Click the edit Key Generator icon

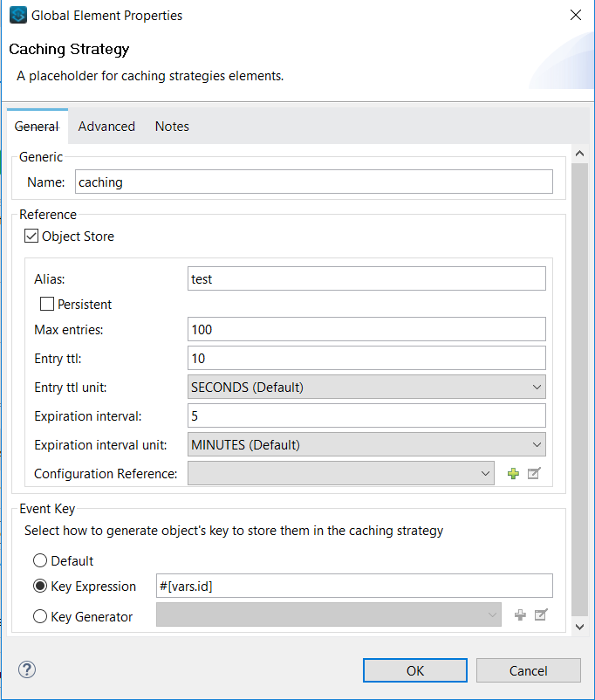click(x=541, y=615)
